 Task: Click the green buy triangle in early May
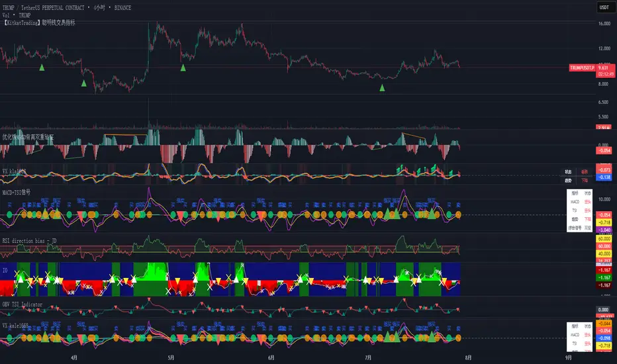pos(183,68)
